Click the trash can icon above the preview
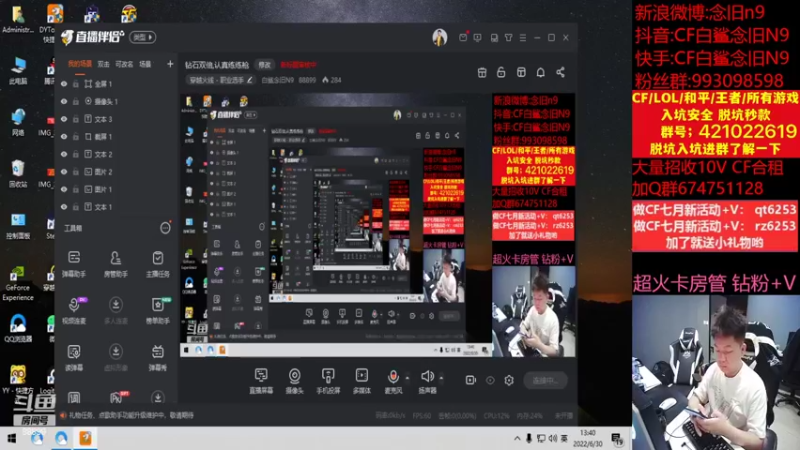Screen dimensions: 800x450 (x=482, y=72)
